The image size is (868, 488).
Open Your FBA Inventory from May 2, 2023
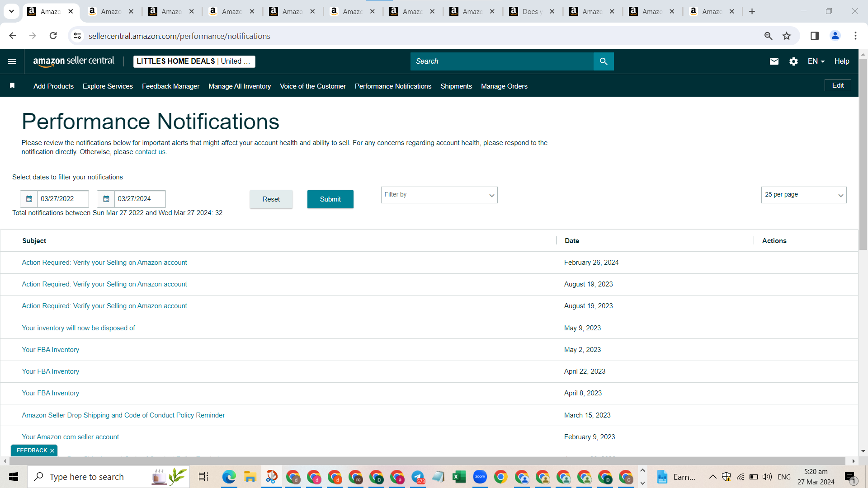(51, 350)
